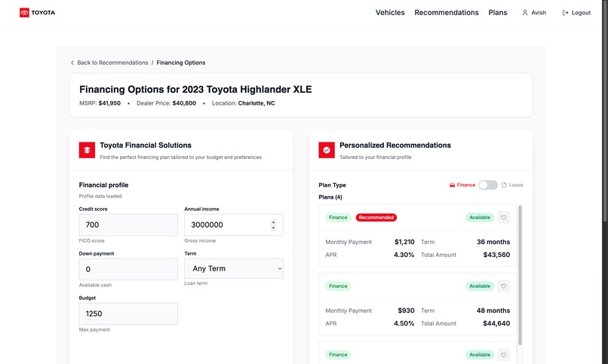
Task: Click the plans list scrollbar
Action: coord(520,275)
